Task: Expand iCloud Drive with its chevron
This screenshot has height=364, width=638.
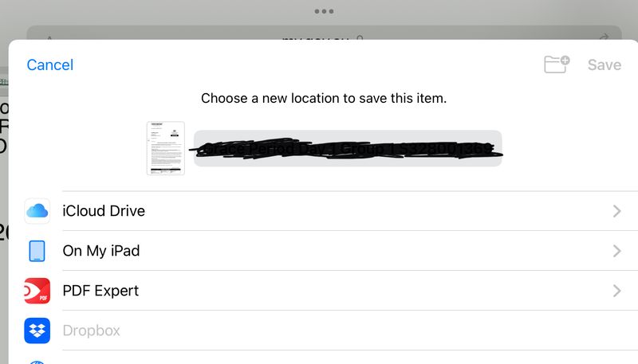Action: 616,211
